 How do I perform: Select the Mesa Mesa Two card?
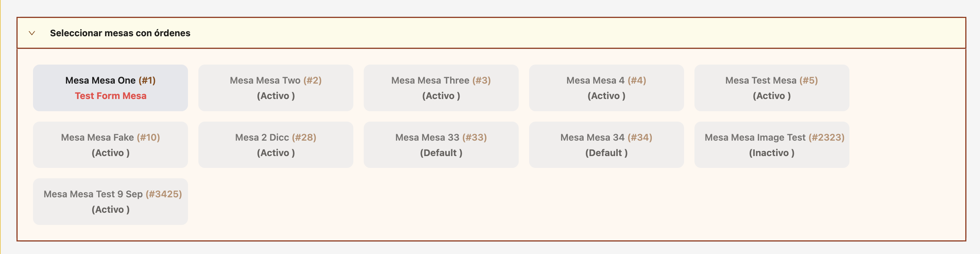(x=275, y=88)
